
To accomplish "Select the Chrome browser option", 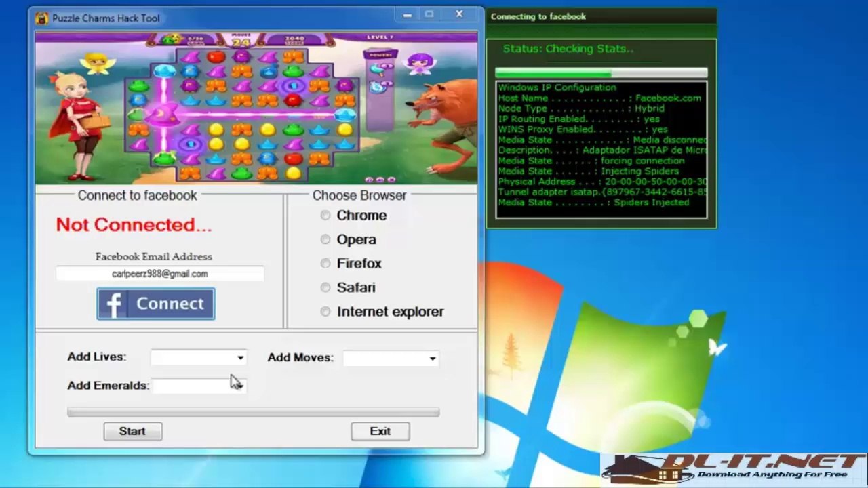I will 325,216.
